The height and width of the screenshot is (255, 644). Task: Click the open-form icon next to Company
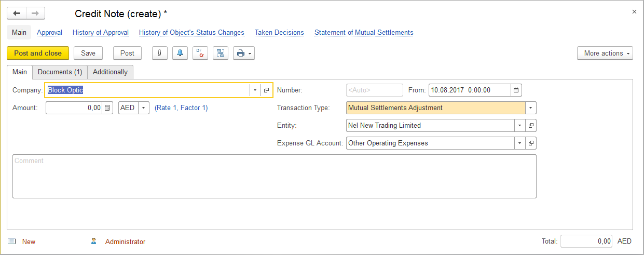point(266,90)
